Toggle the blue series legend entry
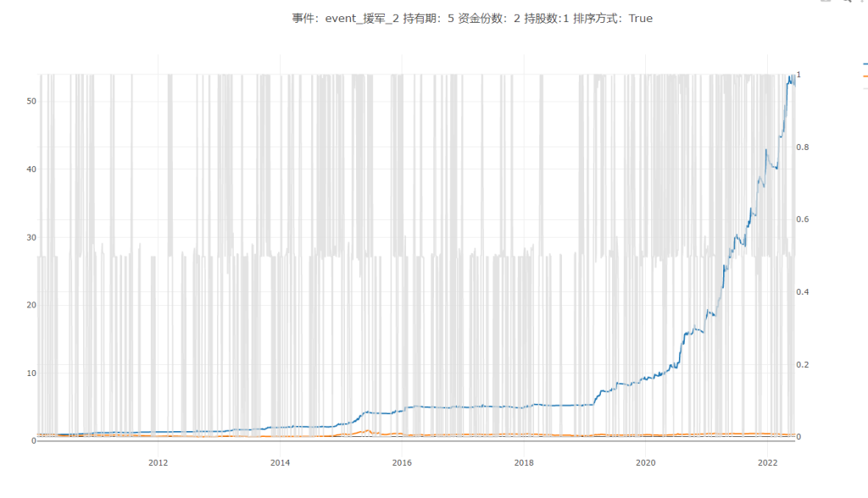Viewport: 868px width, 498px height. [864, 64]
